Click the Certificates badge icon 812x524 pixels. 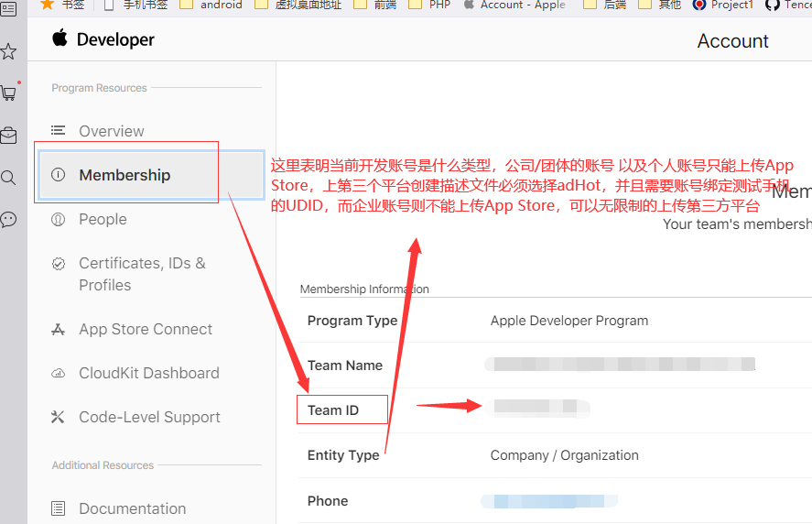(59, 264)
